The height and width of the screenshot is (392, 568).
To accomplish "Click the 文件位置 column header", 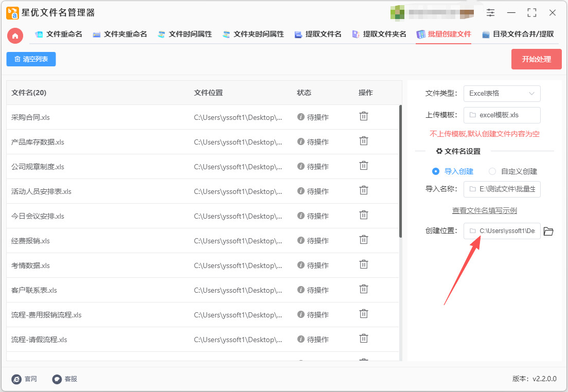I will 208,93.
